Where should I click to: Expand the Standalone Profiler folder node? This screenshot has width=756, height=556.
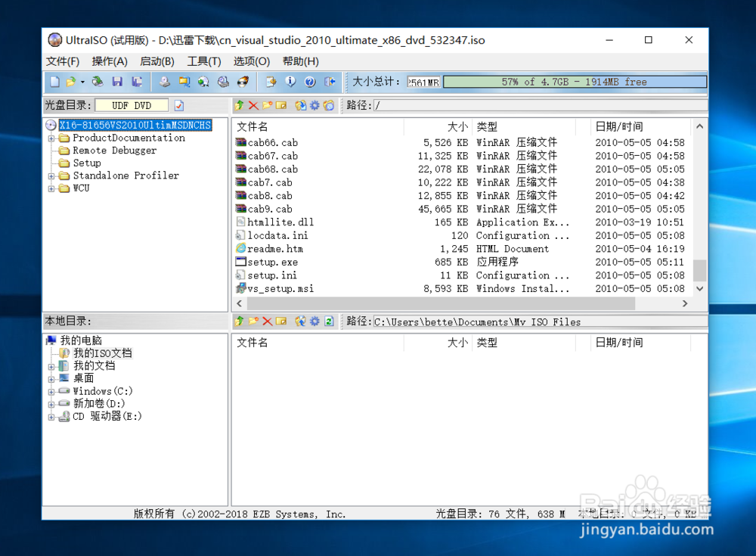point(51,176)
